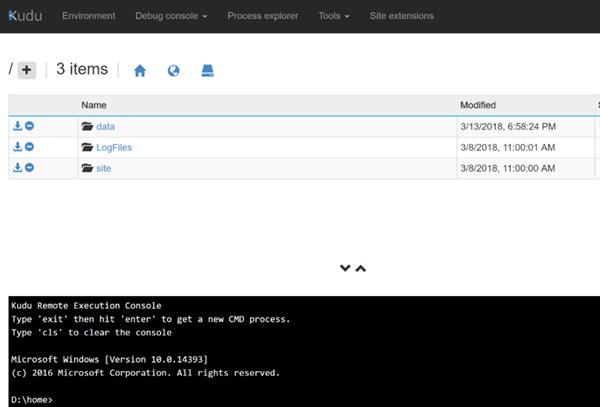Click the Kudu logo
This screenshot has width=600, height=407.
(26, 16)
